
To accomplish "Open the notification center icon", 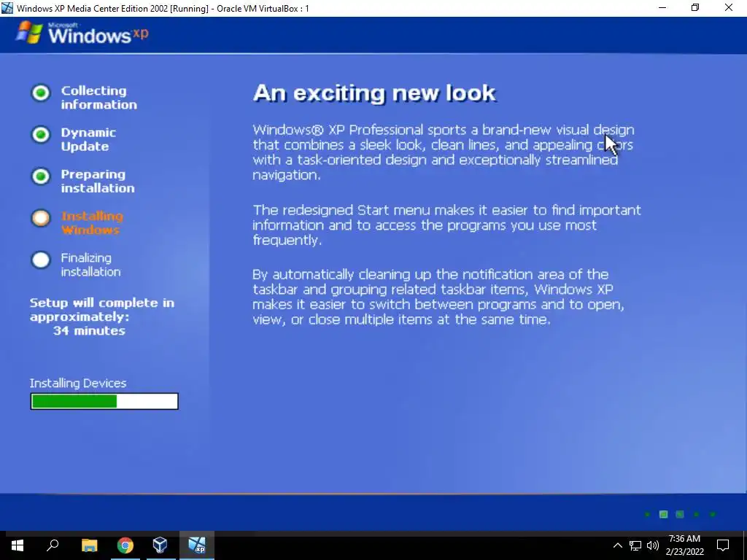I will point(723,545).
